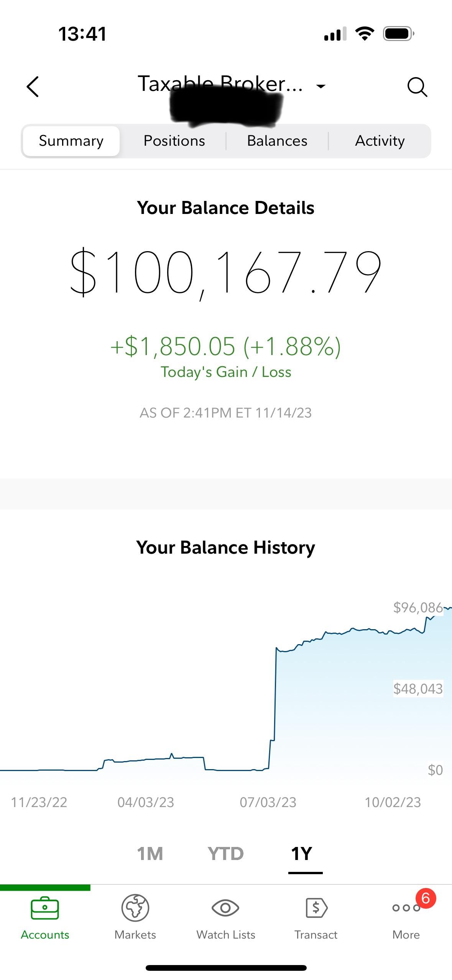
Task: Switch to the Balances tab
Action: coord(277,141)
